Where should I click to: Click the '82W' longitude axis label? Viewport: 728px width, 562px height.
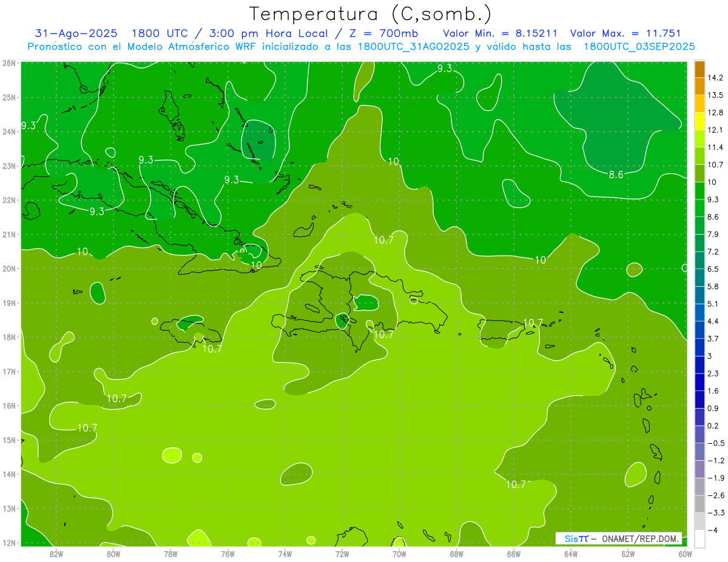pyautogui.click(x=56, y=554)
